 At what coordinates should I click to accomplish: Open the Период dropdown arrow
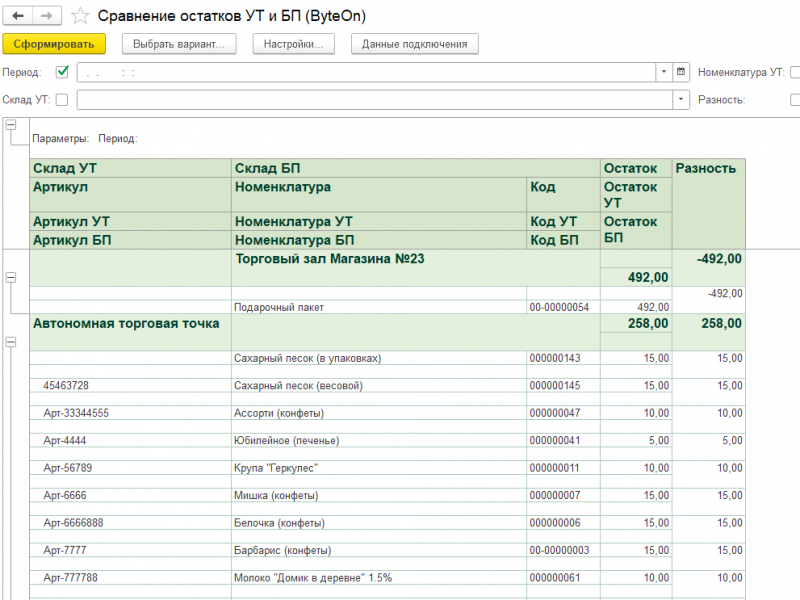click(664, 72)
